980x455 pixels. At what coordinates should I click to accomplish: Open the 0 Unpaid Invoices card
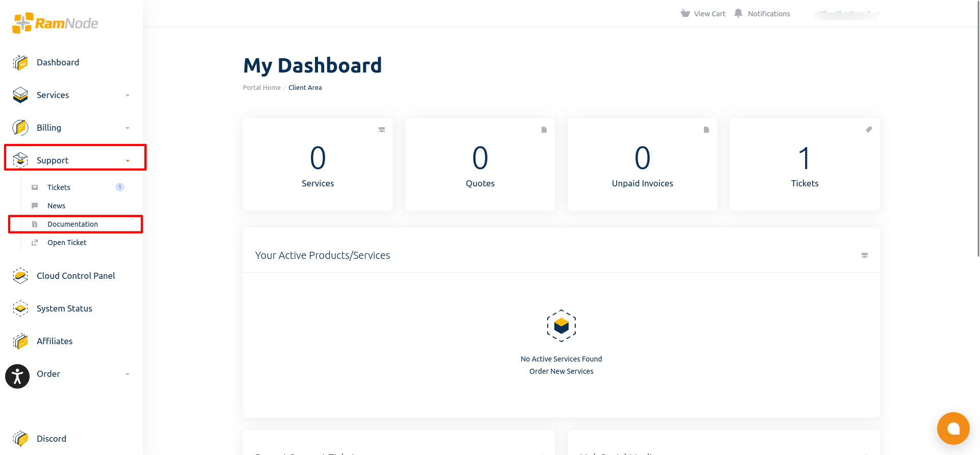point(643,164)
